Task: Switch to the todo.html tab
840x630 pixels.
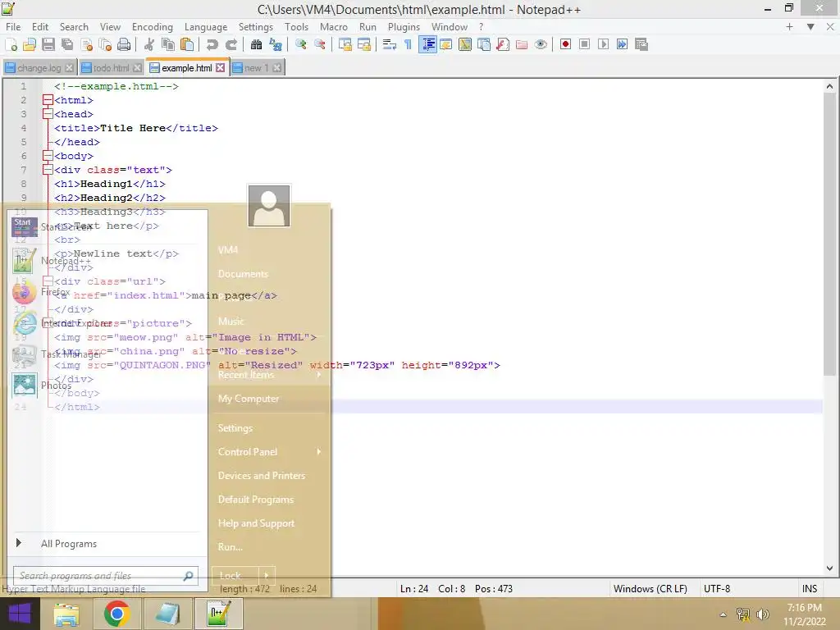Action: (x=111, y=68)
